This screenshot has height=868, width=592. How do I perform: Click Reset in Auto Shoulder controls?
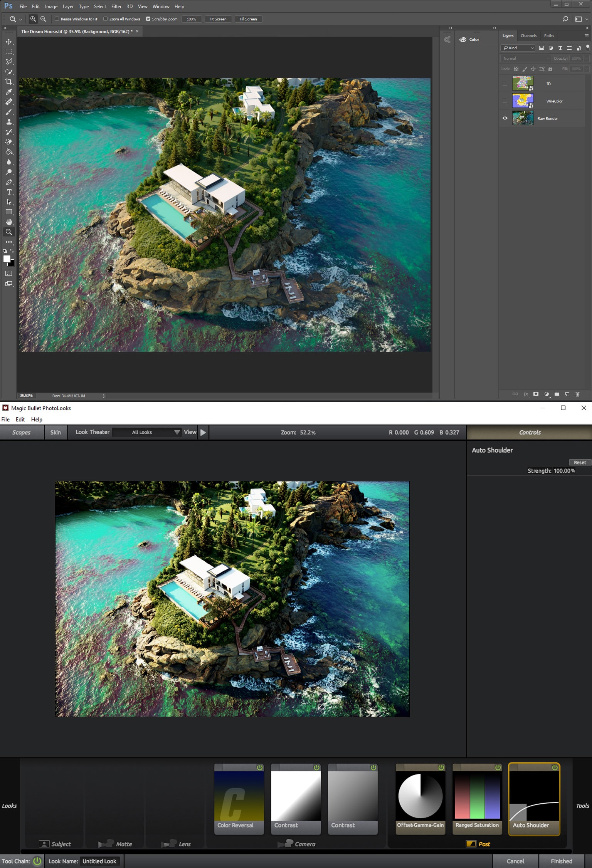point(580,462)
